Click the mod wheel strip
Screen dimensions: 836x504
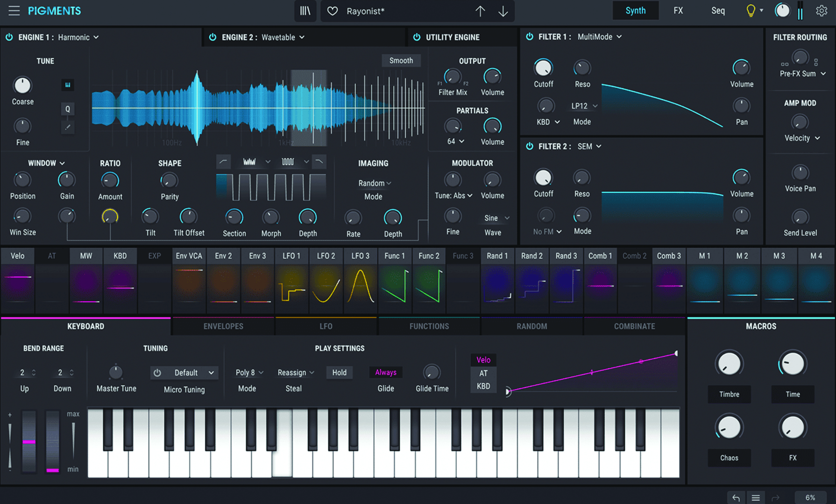click(x=52, y=441)
